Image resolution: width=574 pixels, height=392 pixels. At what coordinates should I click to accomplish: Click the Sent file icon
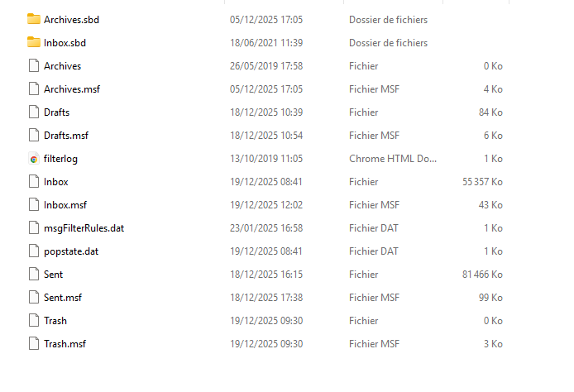[x=33, y=274]
